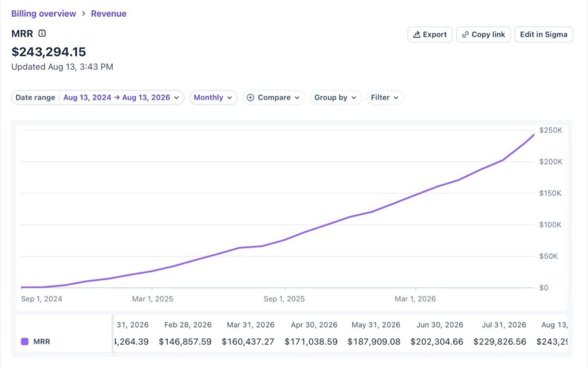Click the Sep 1, 2025 x-axis label

pos(284,299)
